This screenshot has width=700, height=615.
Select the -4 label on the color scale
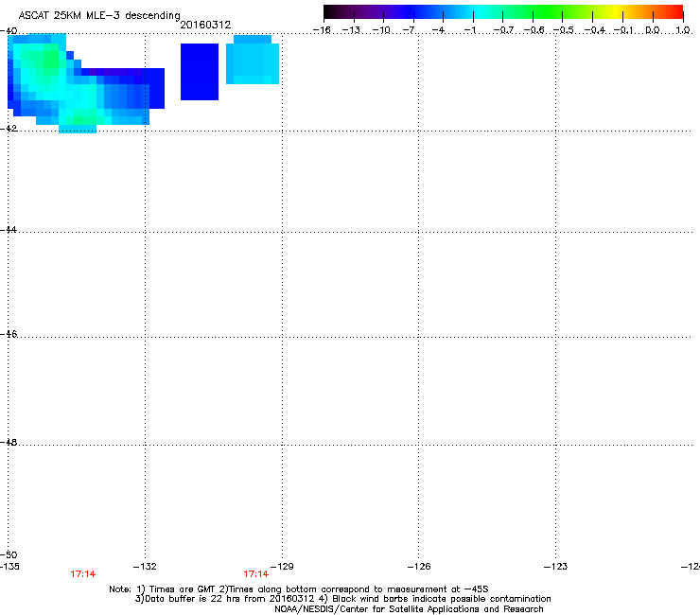coord(439,30)
